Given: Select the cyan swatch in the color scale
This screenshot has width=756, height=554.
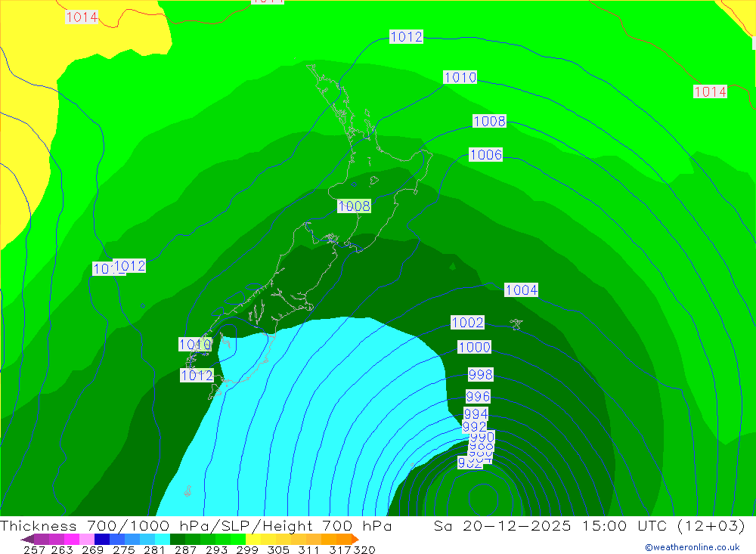Looking at the screenshot, I should [163, 539].
